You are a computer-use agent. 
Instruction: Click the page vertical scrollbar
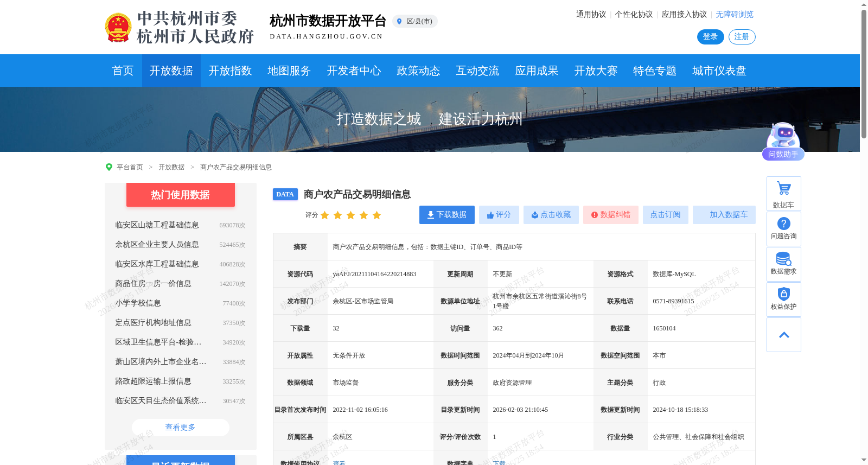coord(864,74)
